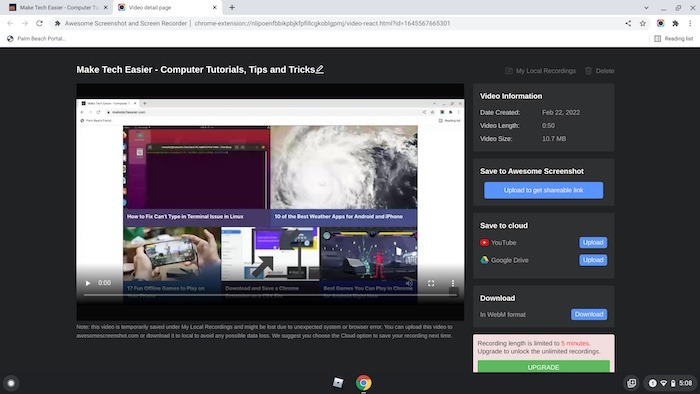This screenshot has width=700, height=394.
Task: Switch to the Make Tech Easier tab
Action: click(x=58, y=8)
